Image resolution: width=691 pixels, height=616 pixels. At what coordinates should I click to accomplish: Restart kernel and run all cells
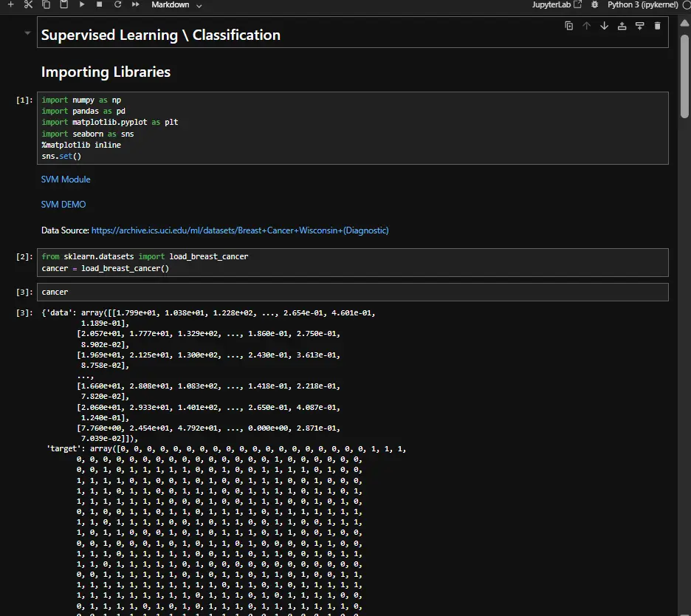[136, 4]
